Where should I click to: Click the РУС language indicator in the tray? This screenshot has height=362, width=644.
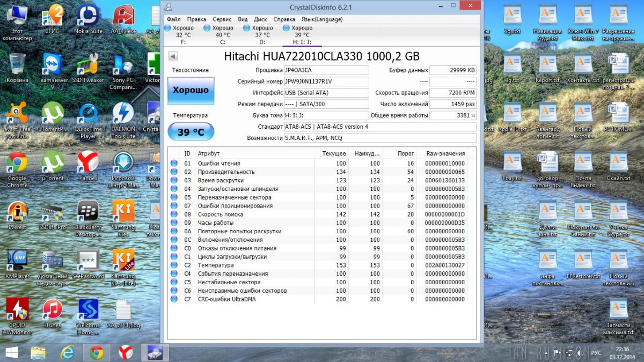pos(596,353)
